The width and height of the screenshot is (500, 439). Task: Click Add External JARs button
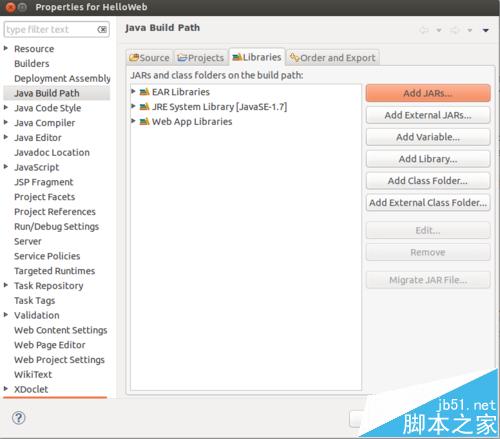click(428, 115)
